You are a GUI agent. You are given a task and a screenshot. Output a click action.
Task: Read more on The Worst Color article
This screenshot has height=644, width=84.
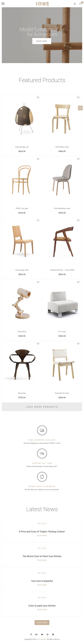coord(42,560)
